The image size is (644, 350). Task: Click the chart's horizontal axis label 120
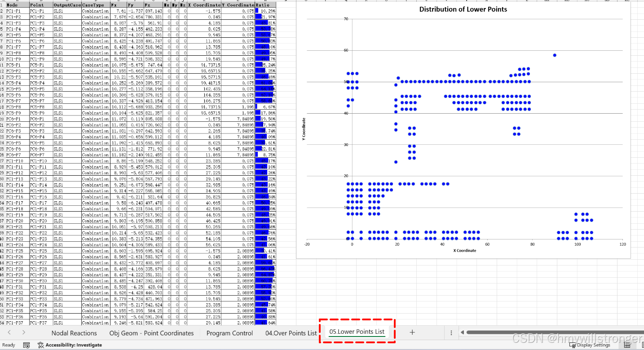622,245
